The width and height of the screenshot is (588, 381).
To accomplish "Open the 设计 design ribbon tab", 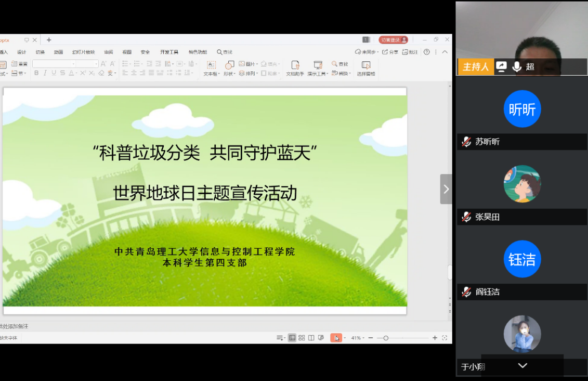I will tap(21, 52).
